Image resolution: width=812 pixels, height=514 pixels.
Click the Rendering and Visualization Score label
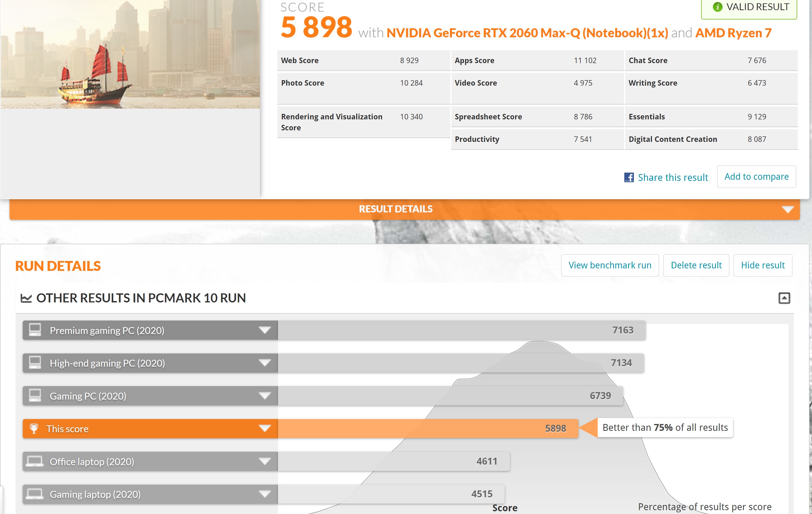(x=331, y=122)
